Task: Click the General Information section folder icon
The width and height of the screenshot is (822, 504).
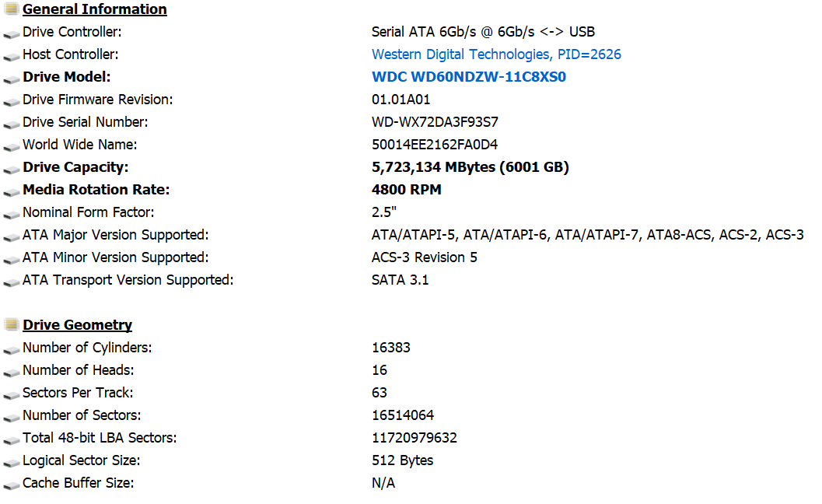Action: (x=12, y=9)
